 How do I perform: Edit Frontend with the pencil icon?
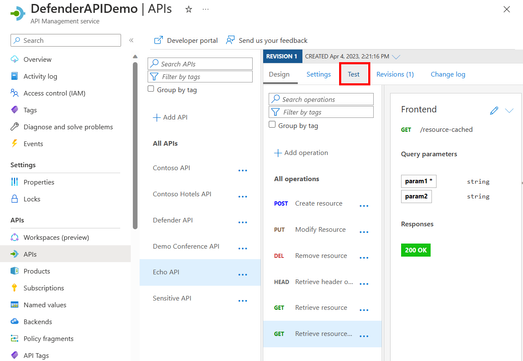click(494, 110)
